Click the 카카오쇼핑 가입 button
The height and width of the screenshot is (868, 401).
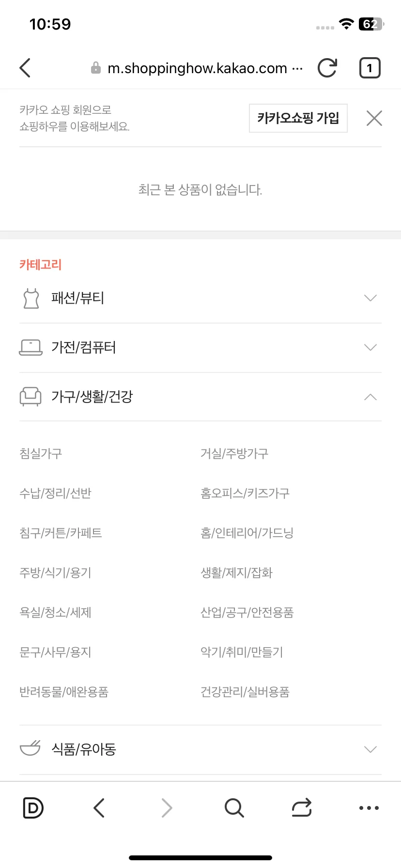pos(298,118)
